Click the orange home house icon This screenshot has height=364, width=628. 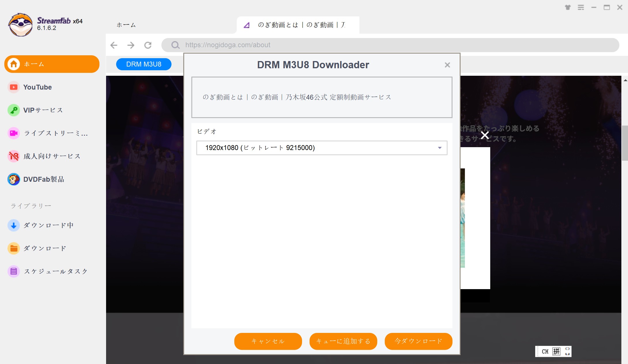[14, 64]
